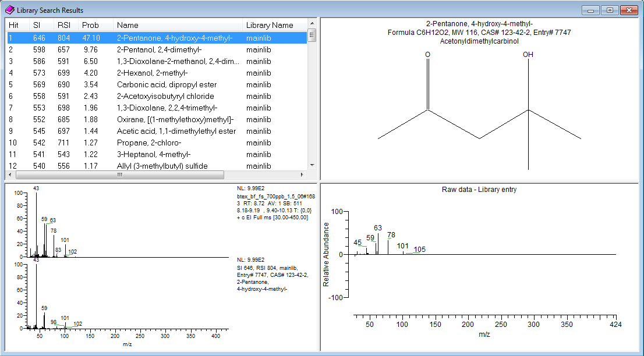The width and height of the screenshot is (644, 356).
Task: Click the hit list scroll-right arrow
Action: click(x=302, y=175)
